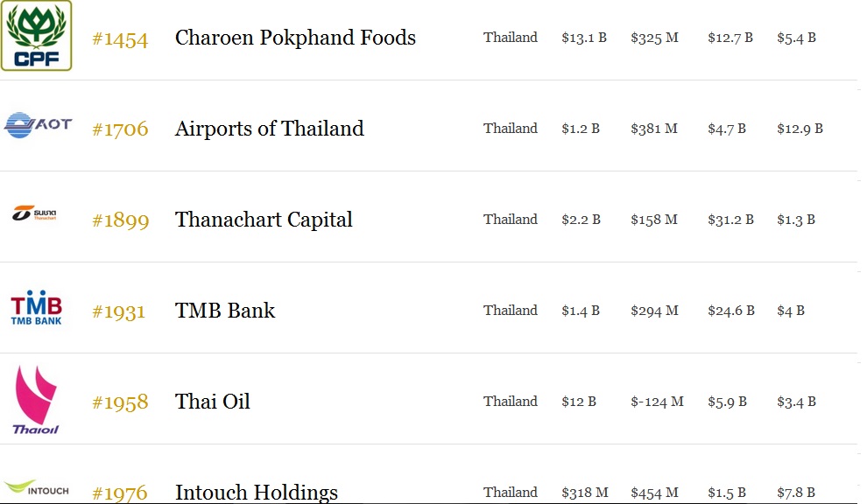Select rank number #1958
The height and width of the screenshot is (504, 867).
[120, 402]
